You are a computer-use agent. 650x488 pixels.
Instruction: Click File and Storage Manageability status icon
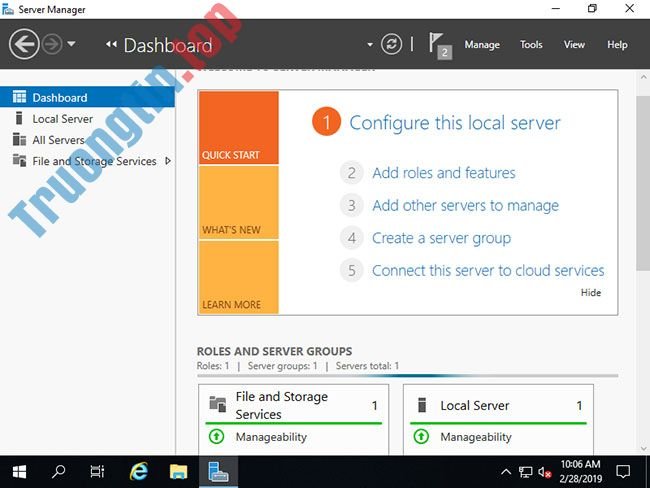[x=216, y=436]
